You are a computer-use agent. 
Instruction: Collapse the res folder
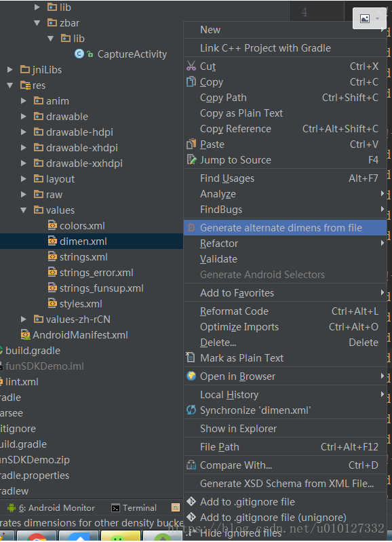click(9, 85)
